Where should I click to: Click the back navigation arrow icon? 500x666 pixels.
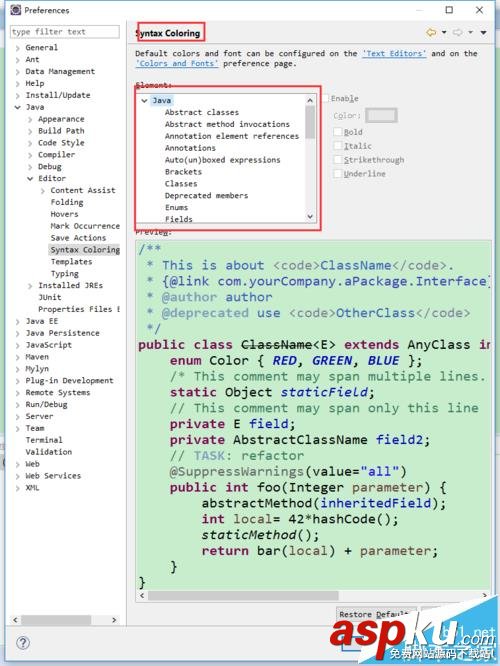[431, 32]
